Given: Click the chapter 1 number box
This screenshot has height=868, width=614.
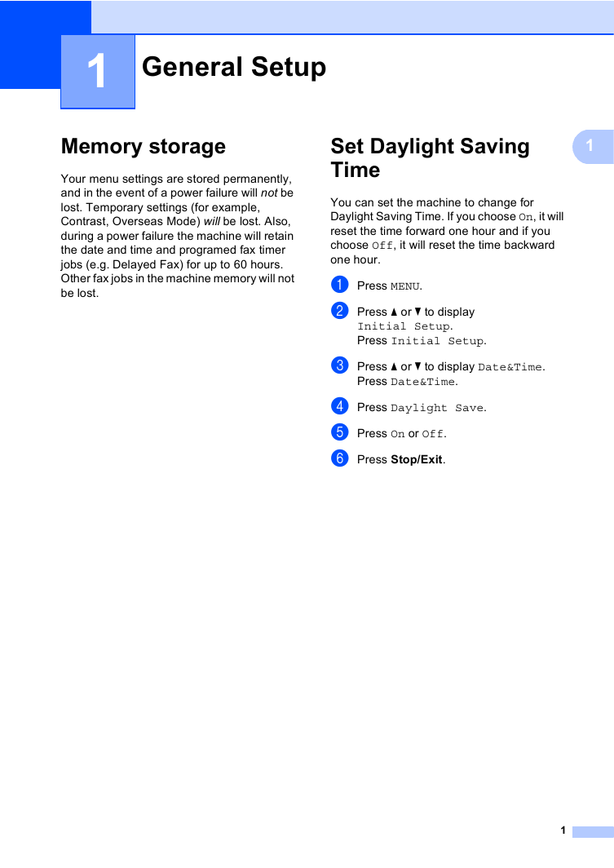Looking at the screenshot, I should click(x=98, y=72).
